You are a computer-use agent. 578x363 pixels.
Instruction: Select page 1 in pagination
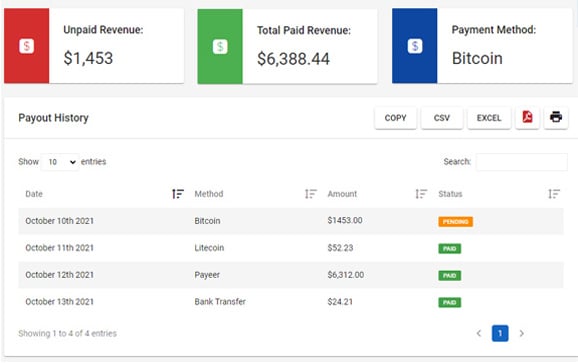500,333
